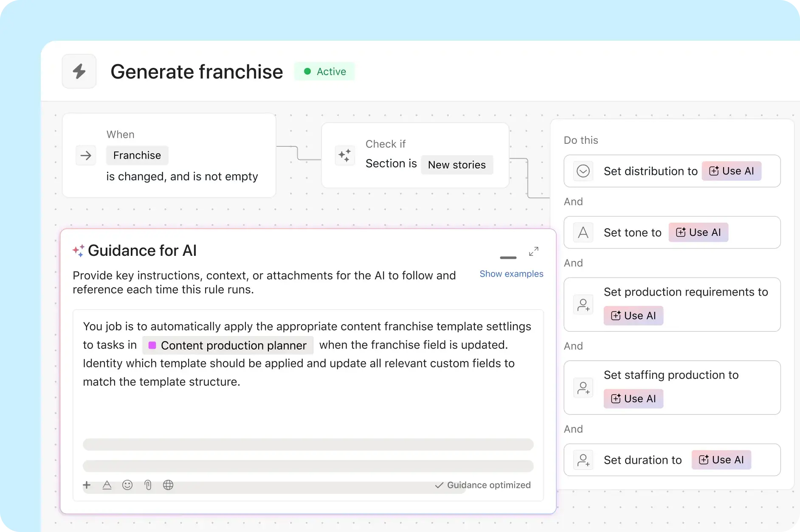Viewport: 800px width, 532px height.
Task: Expand the Guidance for AI panel
Action: 534,251
